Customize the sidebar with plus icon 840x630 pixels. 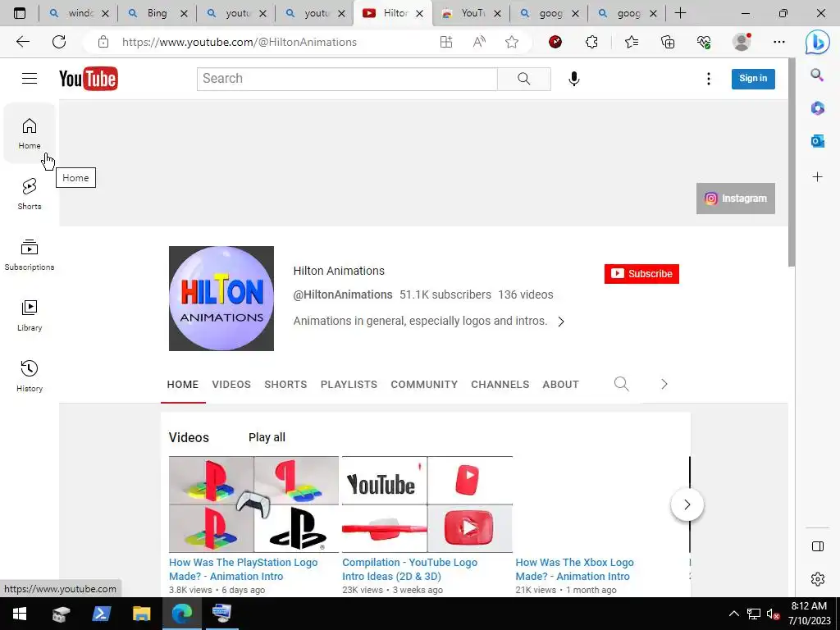click(817, 177)
